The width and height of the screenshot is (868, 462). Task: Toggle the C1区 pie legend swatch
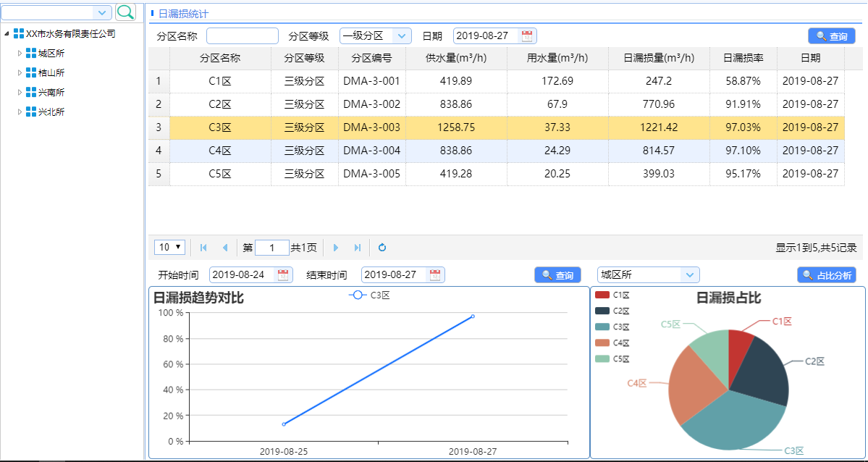click(602, 295)
